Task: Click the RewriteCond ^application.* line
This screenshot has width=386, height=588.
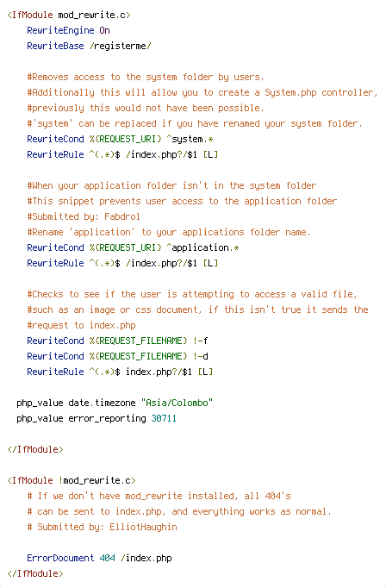Action: 133,248
